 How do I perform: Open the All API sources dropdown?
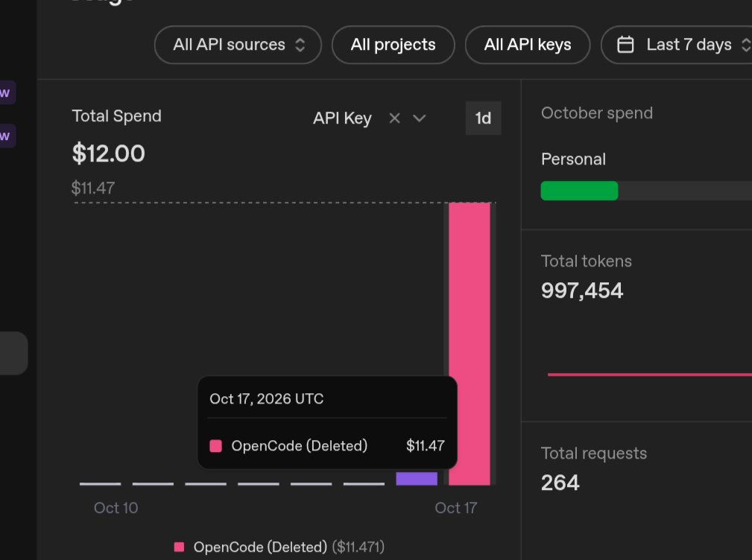click(238, 45)
